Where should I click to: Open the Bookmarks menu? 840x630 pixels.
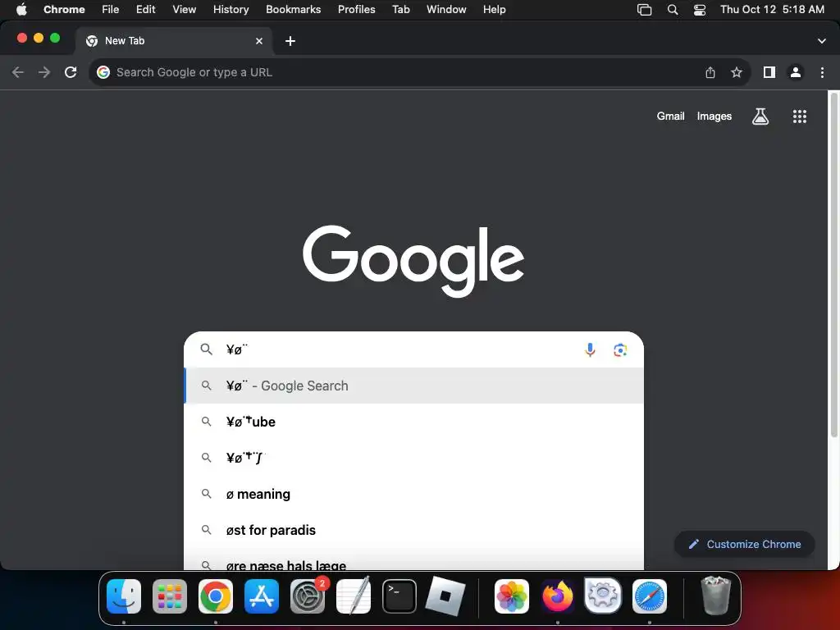tap(294, 9)
